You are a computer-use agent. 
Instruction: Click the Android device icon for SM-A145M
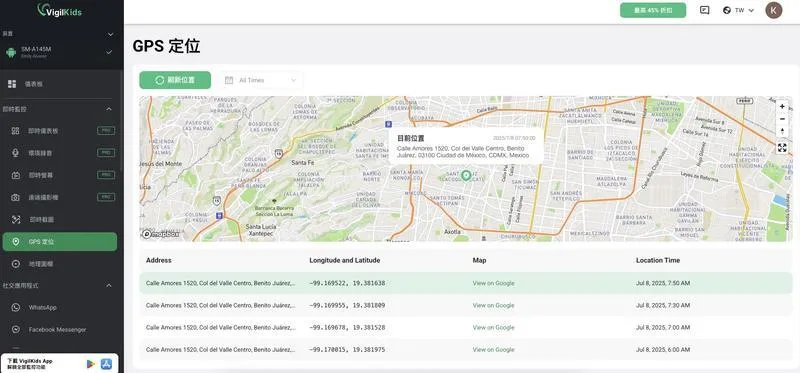[11, 53]
